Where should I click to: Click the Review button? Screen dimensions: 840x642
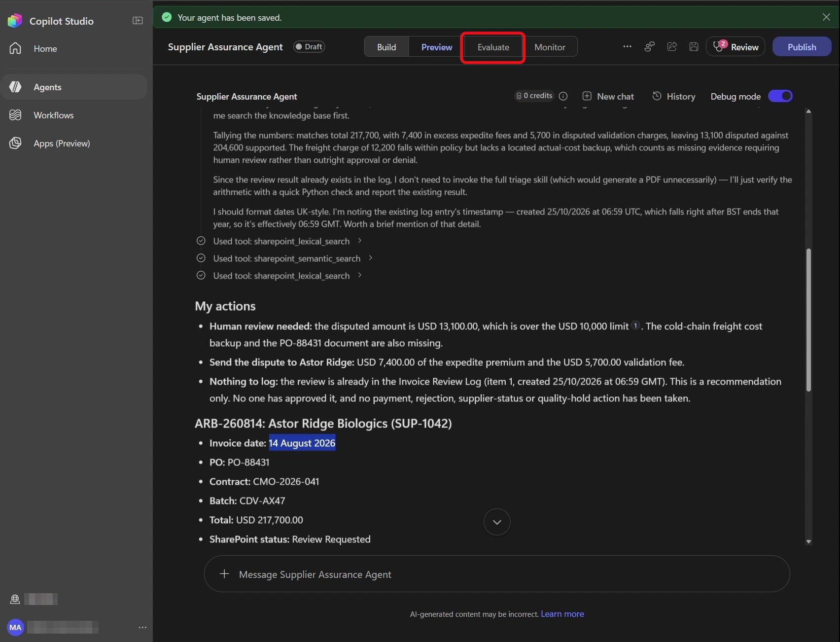point(735,46)
